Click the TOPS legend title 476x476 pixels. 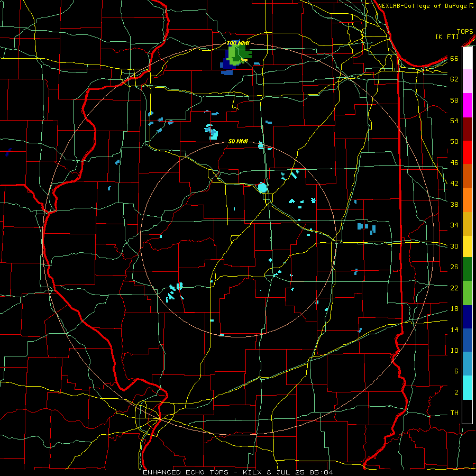465,31
